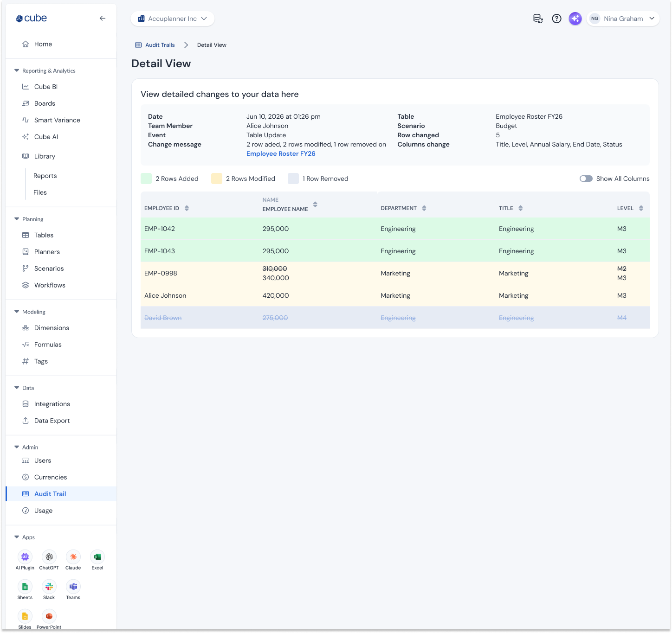Open Integrations in sidebar
The width and height of the screenshot is (672, 633).
click(x=61, y=404)
